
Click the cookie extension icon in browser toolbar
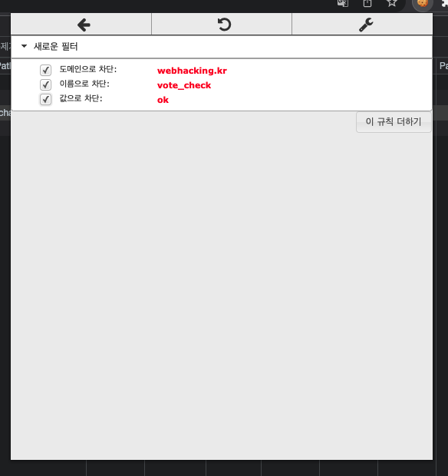pos(422,3)
